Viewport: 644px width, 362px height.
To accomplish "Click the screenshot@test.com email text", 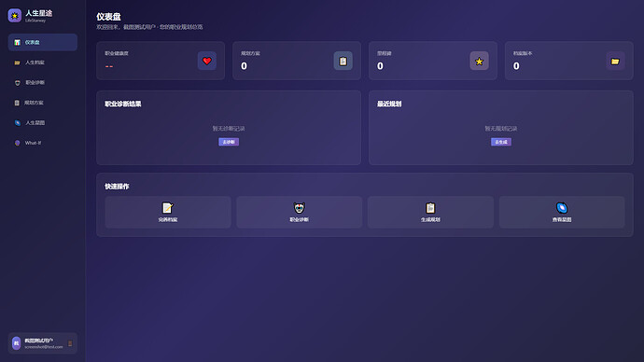I will coord(44,347).
